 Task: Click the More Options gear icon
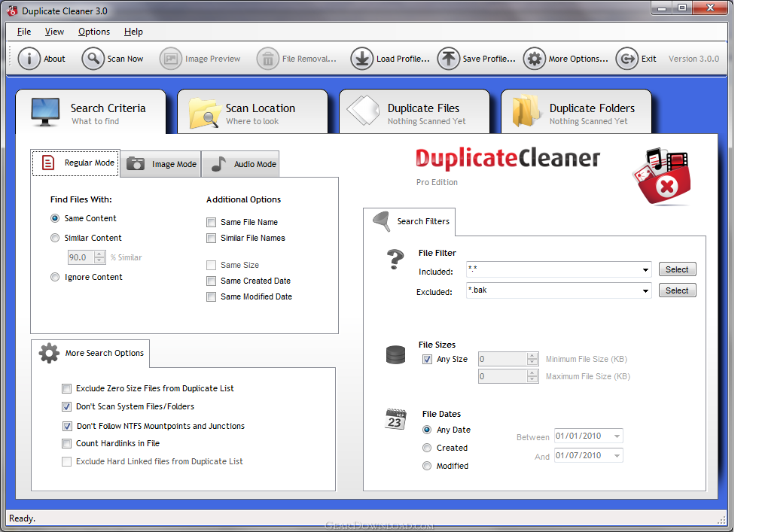coord(535,59)
